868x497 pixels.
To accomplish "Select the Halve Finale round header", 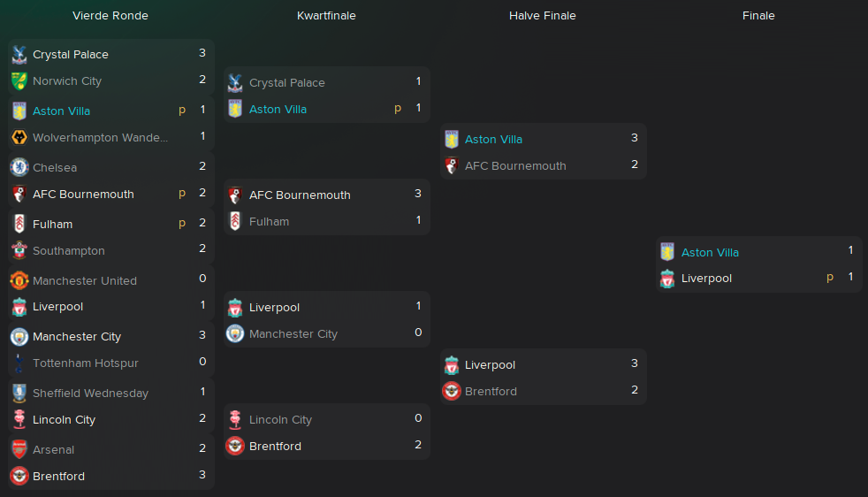I will pos(543,16).
